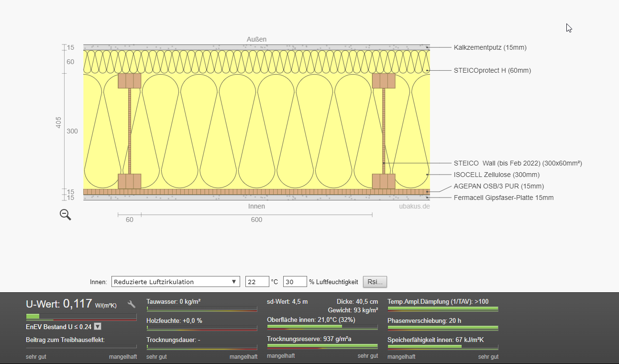Screen dimensions: 619x364
Task: Click the STEICO Wall (bis Feb 2022) label
Action: tap(518, 163)
